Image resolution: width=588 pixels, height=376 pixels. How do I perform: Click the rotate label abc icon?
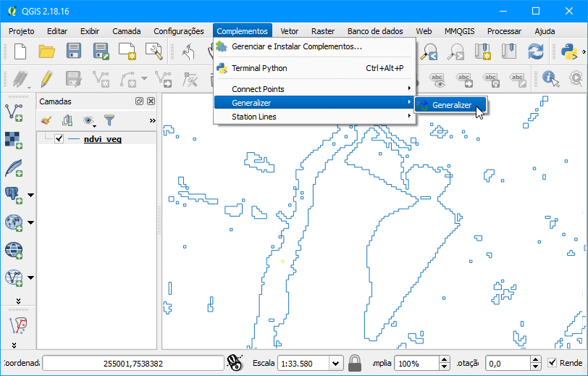pyautogui.click(x=491, y=80)
